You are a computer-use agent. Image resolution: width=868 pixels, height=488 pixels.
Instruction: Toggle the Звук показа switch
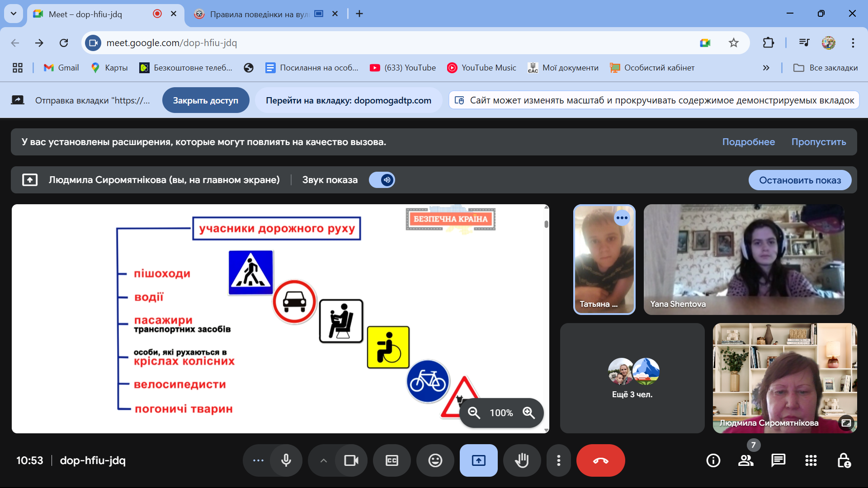[382, 180]
